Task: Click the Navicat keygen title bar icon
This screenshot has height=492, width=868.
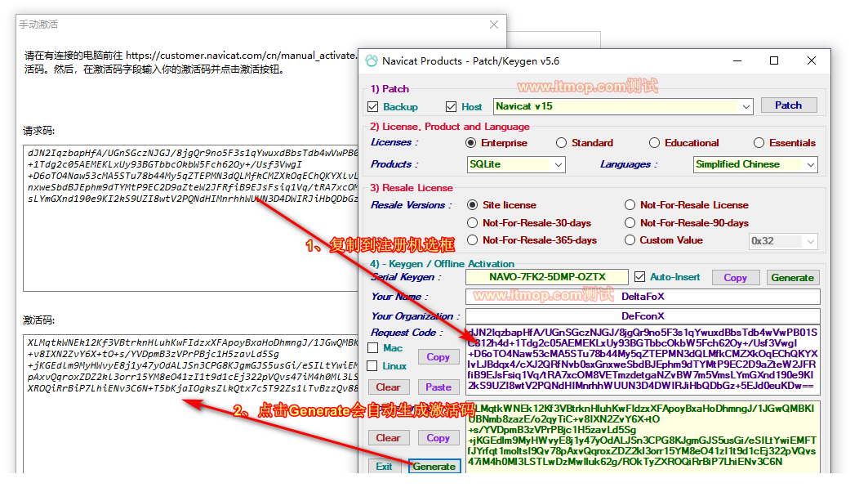Action: point(372,61)
